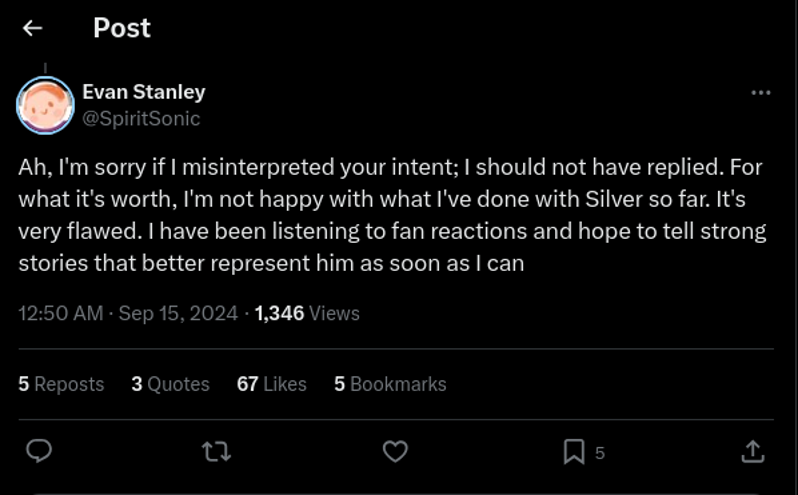Open Evan Stanley's profile picture
The image size is (798, 495).
[45, 105]
